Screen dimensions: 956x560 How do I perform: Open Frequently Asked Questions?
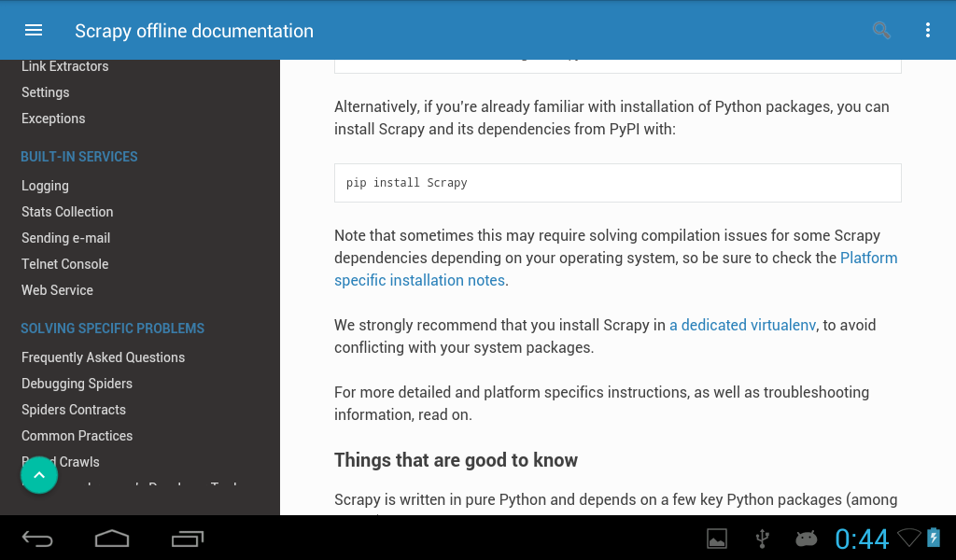(103, 357)
